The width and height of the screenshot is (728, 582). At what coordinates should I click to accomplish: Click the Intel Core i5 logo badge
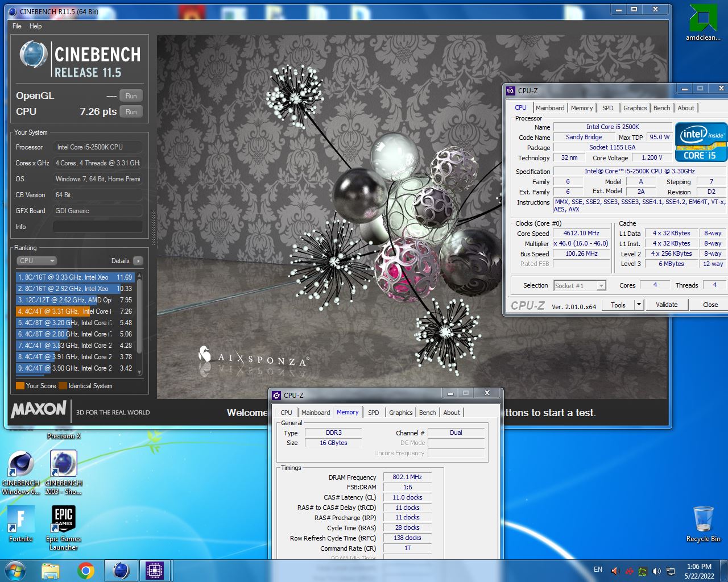pyautogui.click(x=701, y=142)
